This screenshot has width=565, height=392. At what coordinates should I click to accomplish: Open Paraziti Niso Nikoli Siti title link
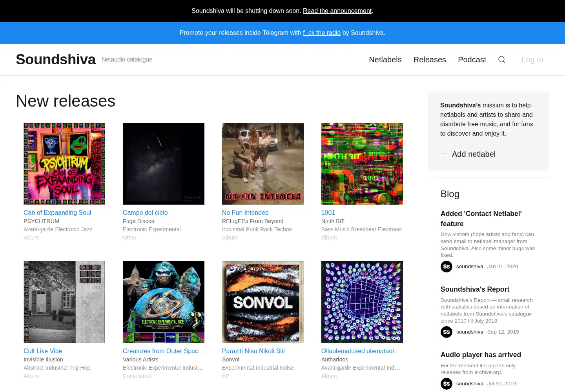[253, 351]
